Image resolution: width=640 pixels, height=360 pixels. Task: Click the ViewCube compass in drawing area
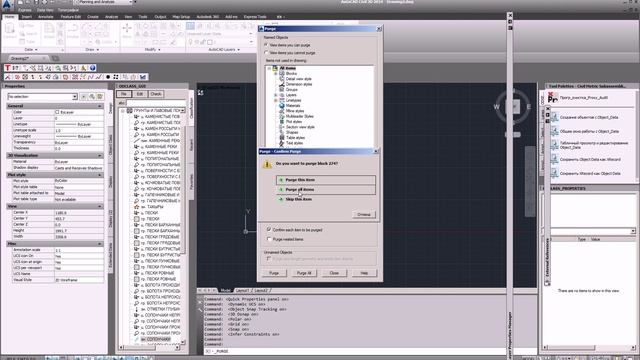click(x=513, y=107)
